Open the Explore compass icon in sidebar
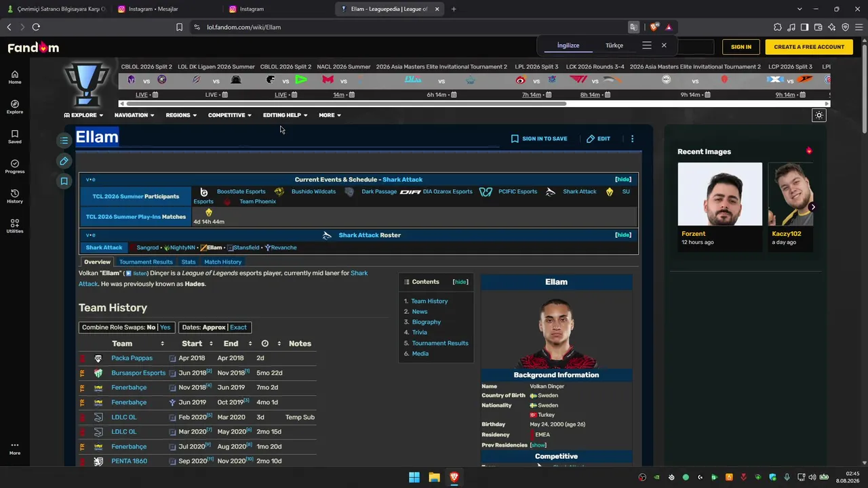868x488 pixels. click(15, 107)
